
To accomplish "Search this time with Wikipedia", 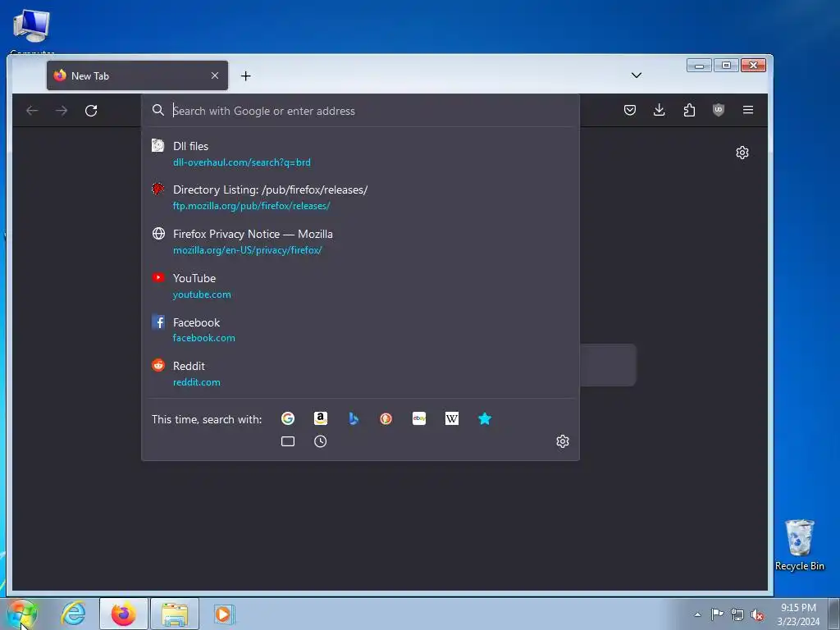I will tap(452, 418).
